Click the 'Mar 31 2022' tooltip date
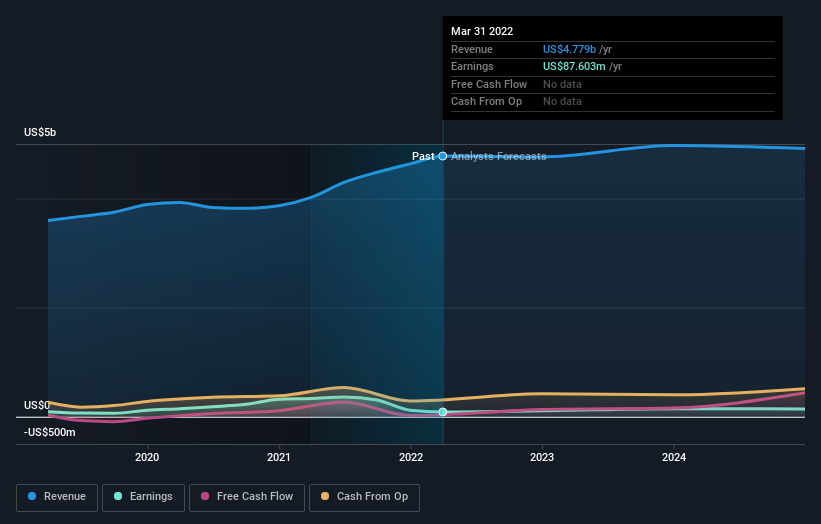Screen dimensions: 821x524 pyautogui.click(x=482, y=31)
